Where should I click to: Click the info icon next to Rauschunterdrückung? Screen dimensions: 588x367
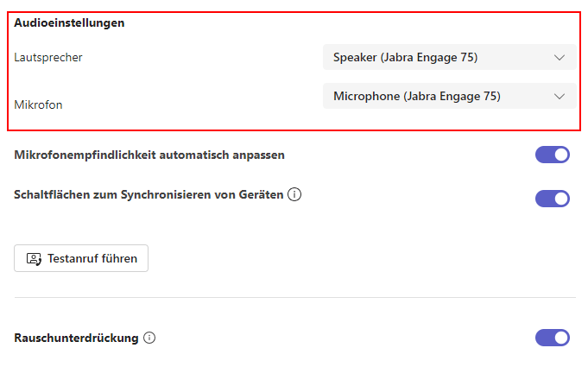(149, 338)
